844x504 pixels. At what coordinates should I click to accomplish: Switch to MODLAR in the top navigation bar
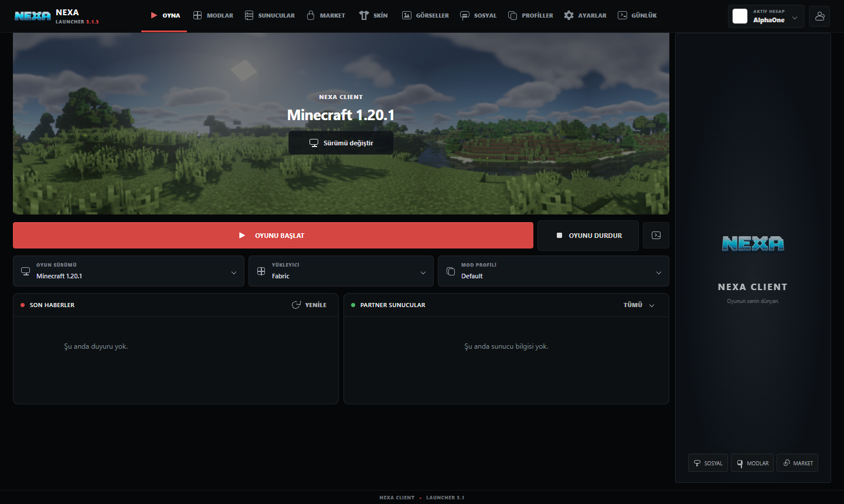[x=213, y=16]
